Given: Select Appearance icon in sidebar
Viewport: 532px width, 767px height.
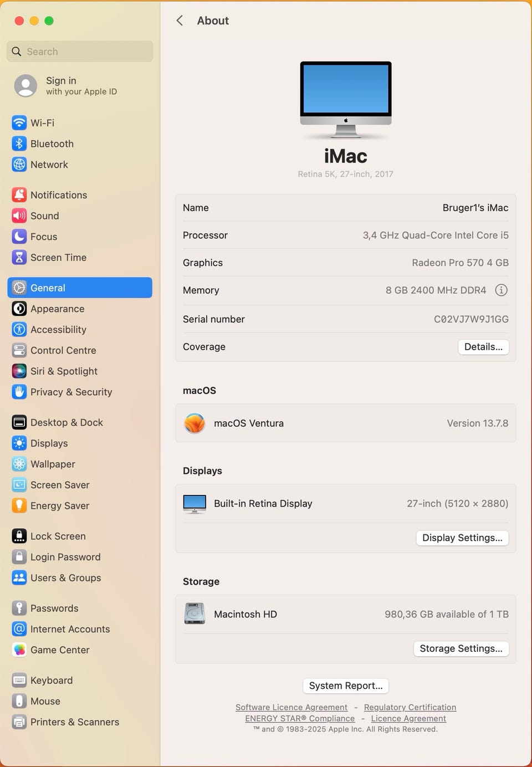Looking at the screenshot, I should (x=19, y=309).
